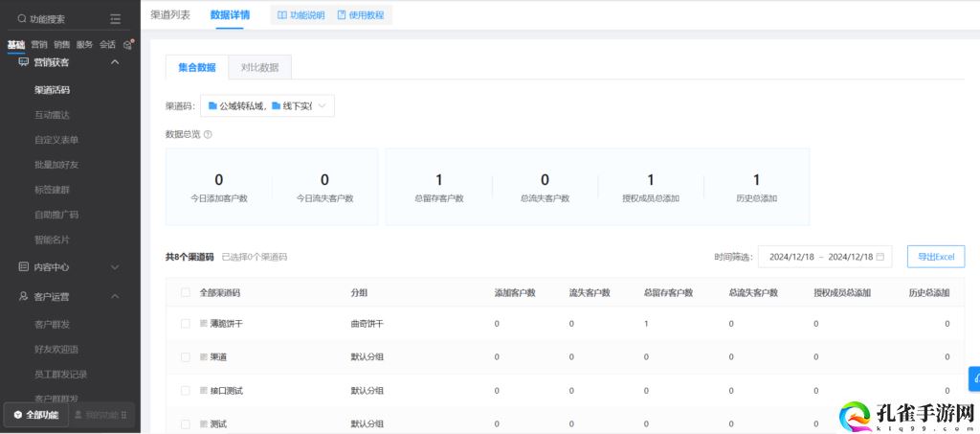Collapse the sidebar with the menu icon
The height and width of the screenshot is (434, 980).
coord(116,19)
